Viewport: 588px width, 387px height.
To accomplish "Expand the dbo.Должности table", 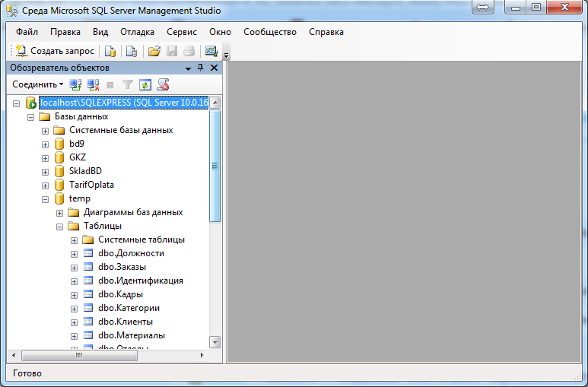I will tap(75, 254).
